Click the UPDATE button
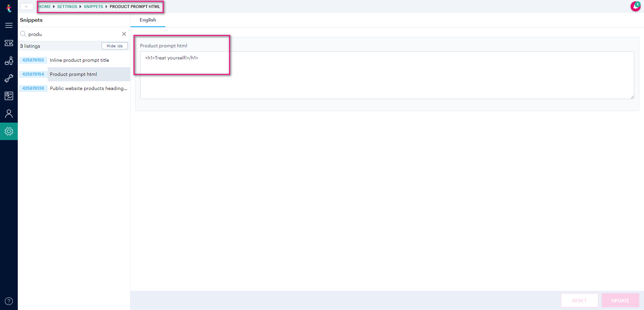The width and height of the screenshot is (644, 310). point(620,301)
